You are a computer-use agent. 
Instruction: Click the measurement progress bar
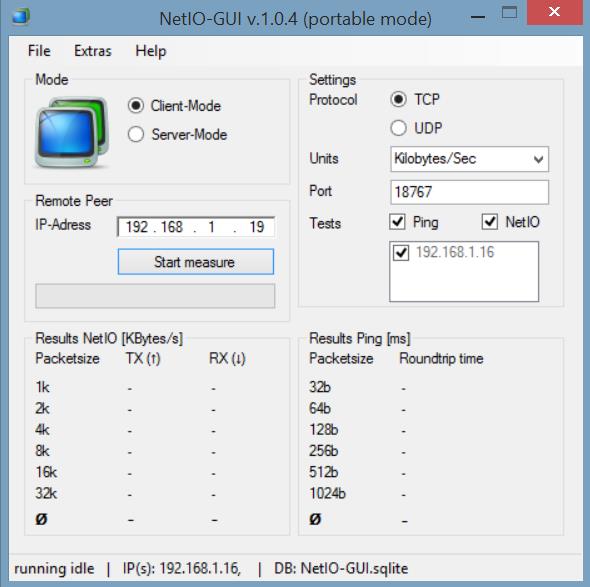tap(155, 296)
